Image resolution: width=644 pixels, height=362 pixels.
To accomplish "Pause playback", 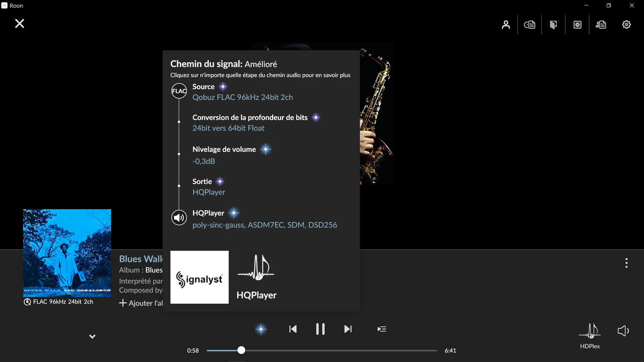I will click(320, 329).
